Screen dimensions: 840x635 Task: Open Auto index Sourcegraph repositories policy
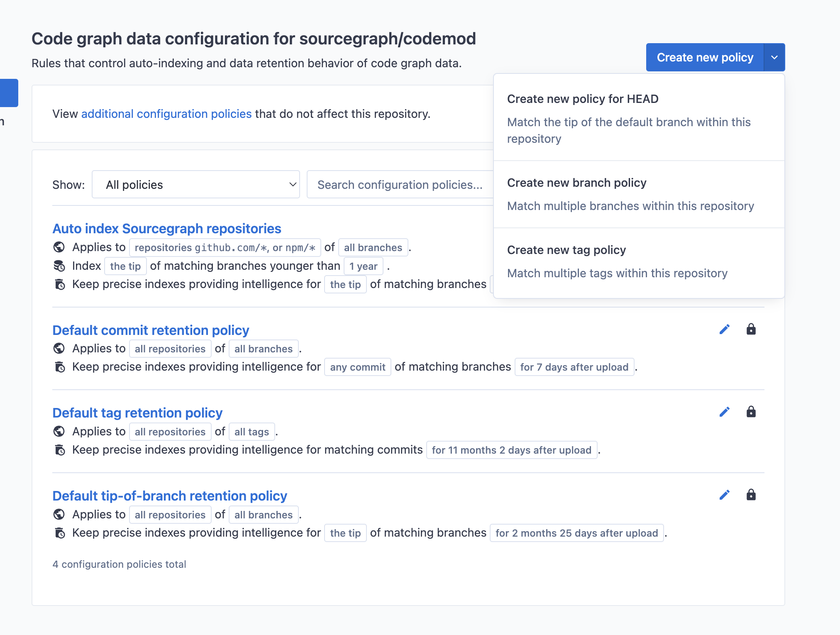point(167,229)
